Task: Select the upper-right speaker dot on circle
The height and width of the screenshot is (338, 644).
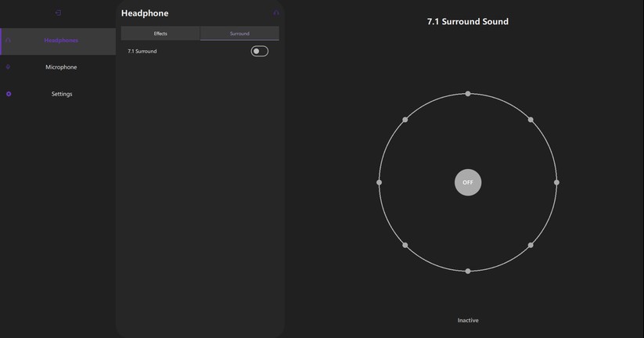Action: [531, 120]
